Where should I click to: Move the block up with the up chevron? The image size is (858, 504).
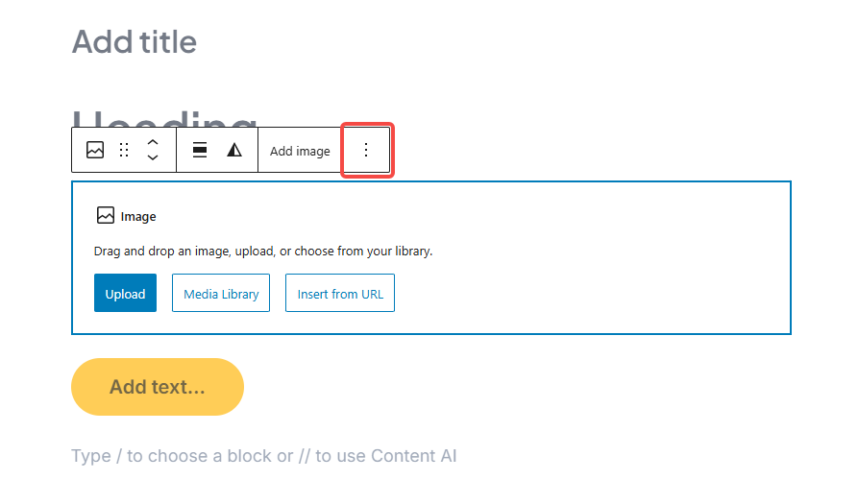click(x=153, y=141)
